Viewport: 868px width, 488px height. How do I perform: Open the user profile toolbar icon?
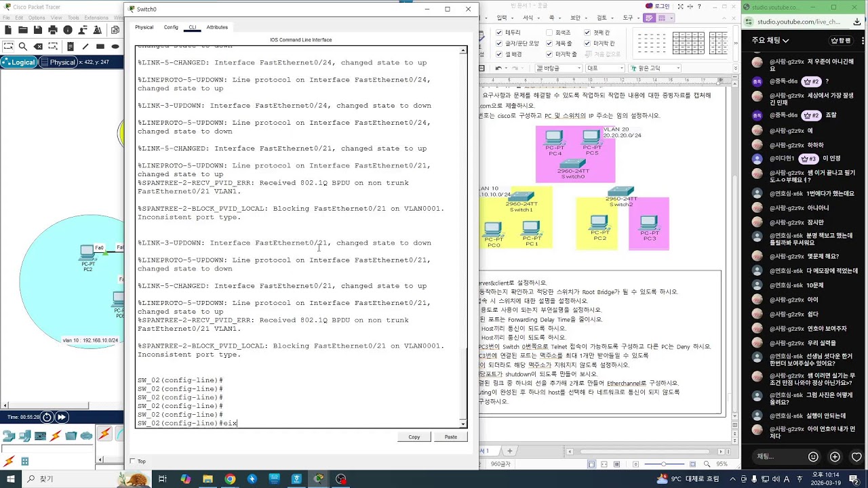tap(83, 30)
